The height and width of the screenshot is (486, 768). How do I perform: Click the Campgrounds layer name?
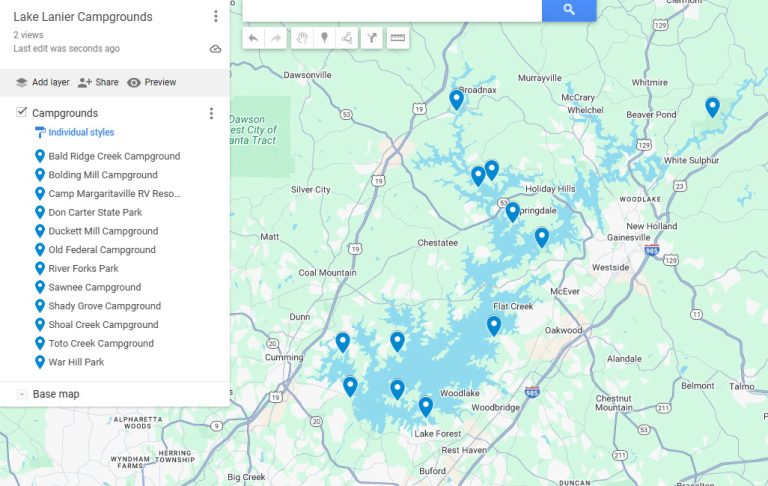(x=65, y=113)
